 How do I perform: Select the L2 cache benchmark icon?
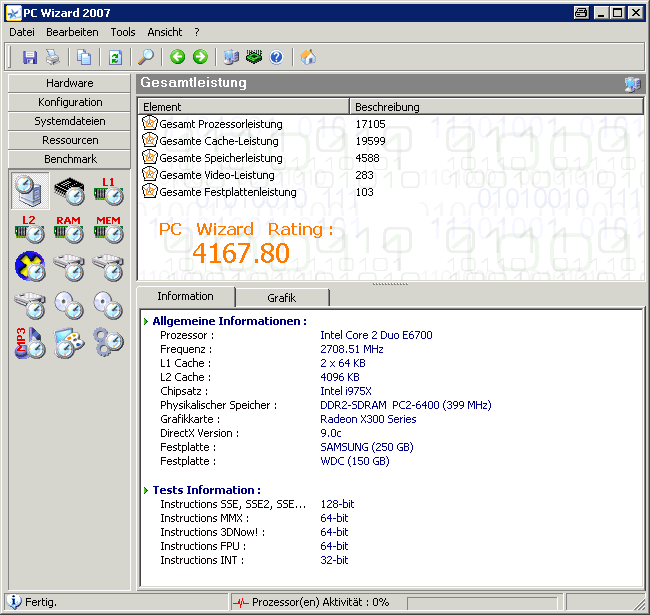click(x=29, y=229)
